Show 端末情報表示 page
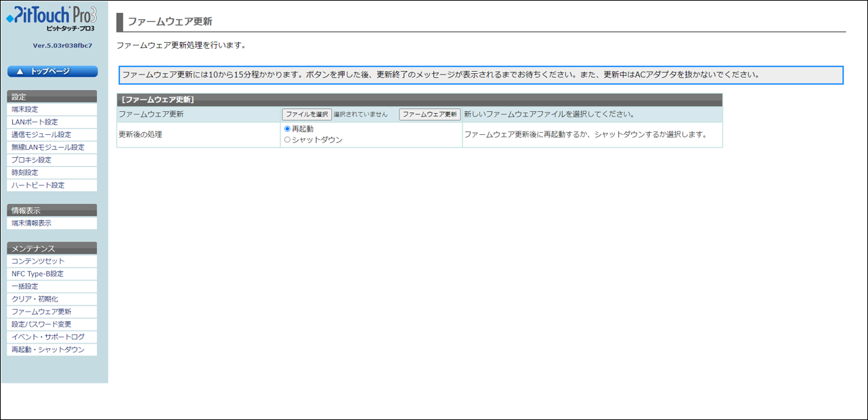 coord(31,223)
